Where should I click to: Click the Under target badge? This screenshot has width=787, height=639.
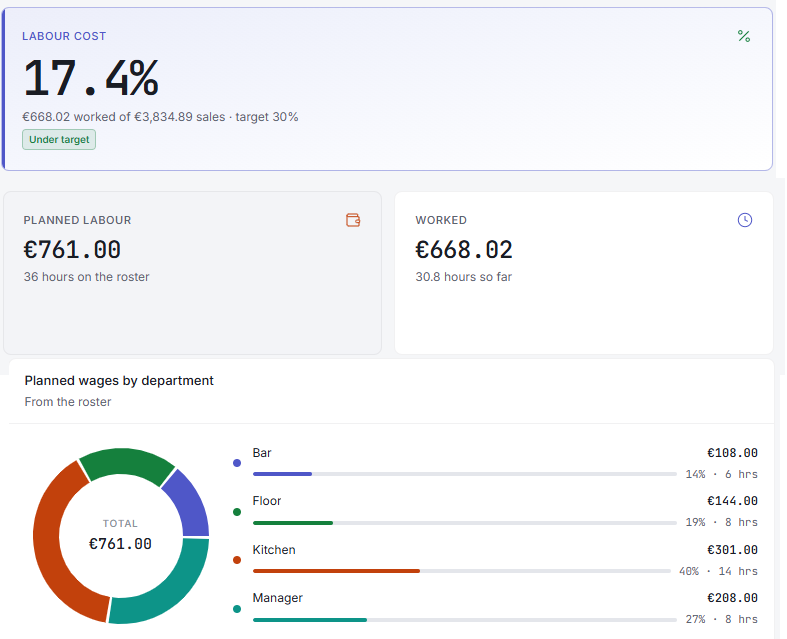pyautogui.click(x=59, y=140)
